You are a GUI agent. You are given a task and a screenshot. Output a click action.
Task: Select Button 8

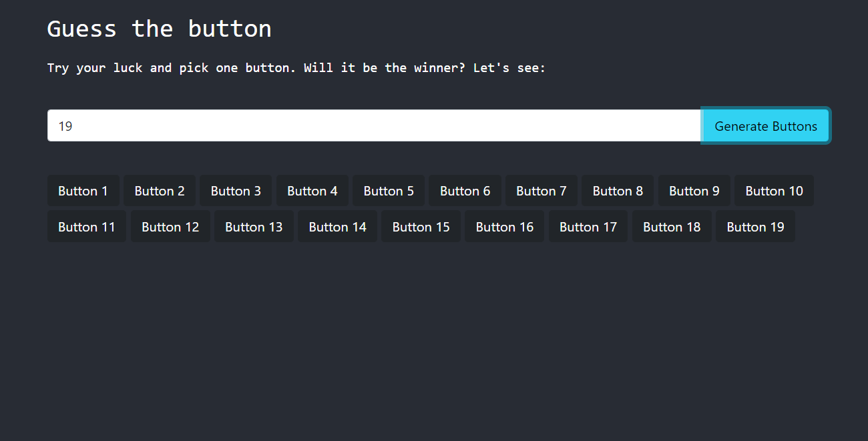click(x=617, y=190)
